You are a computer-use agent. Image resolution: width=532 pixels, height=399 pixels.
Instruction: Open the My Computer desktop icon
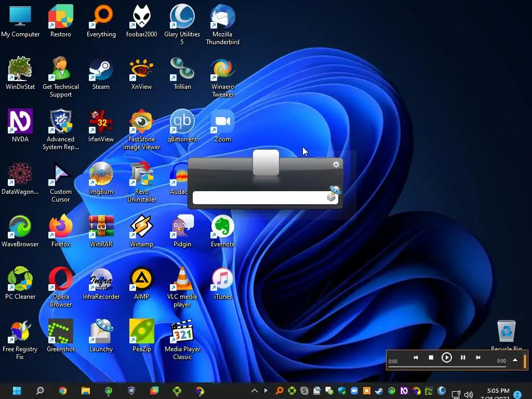[x=20, y=21]
